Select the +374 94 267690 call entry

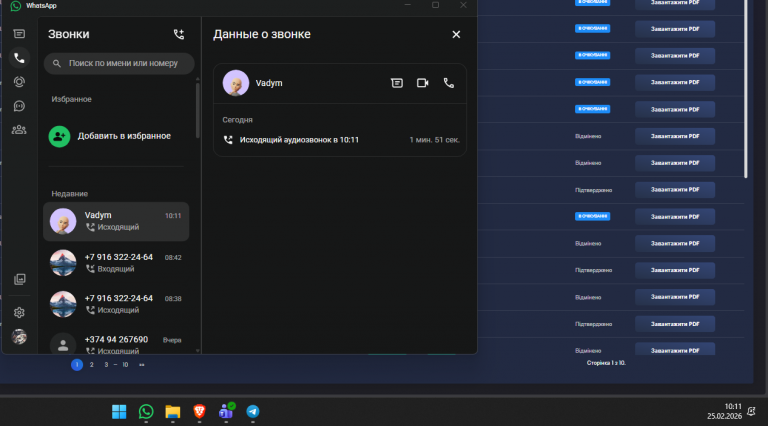coord(116,343)
